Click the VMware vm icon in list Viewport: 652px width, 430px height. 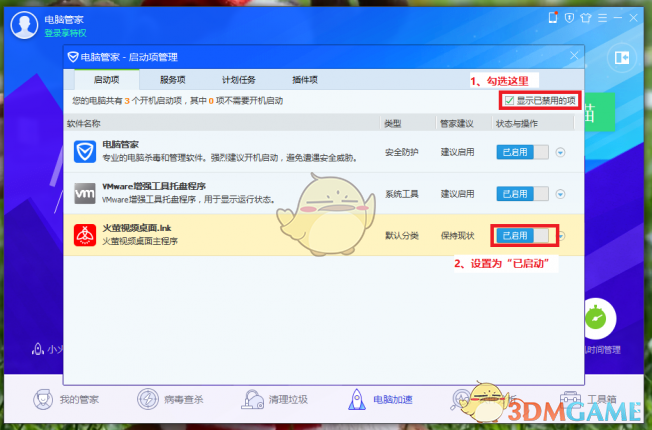pos(85,193)
